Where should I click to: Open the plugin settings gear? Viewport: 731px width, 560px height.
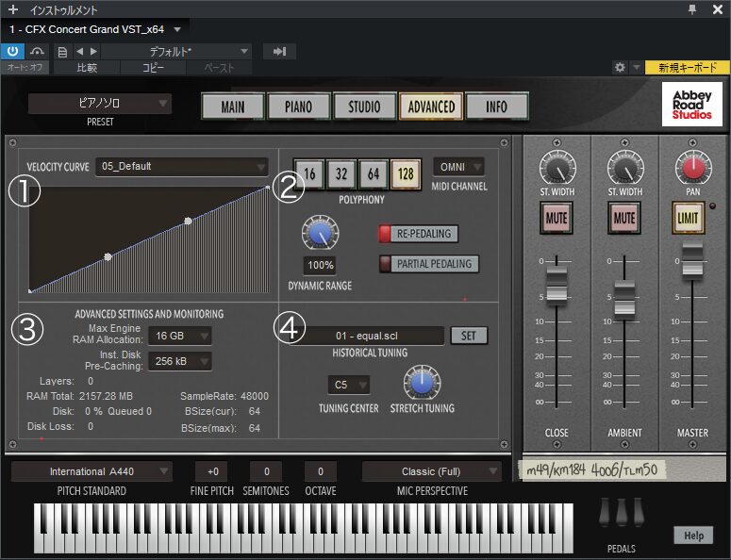(620, 68)
